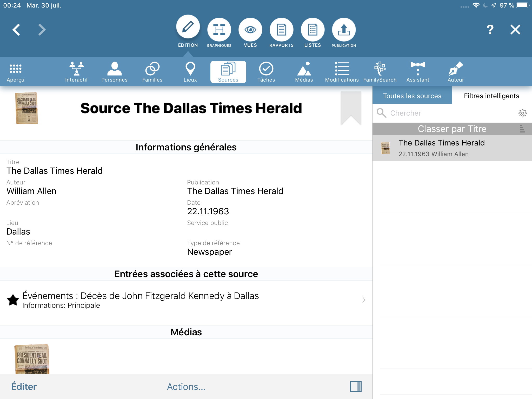532x399 pixels.
Task: Click the Type de référence value Newspaper
Action: coord(209,252)
